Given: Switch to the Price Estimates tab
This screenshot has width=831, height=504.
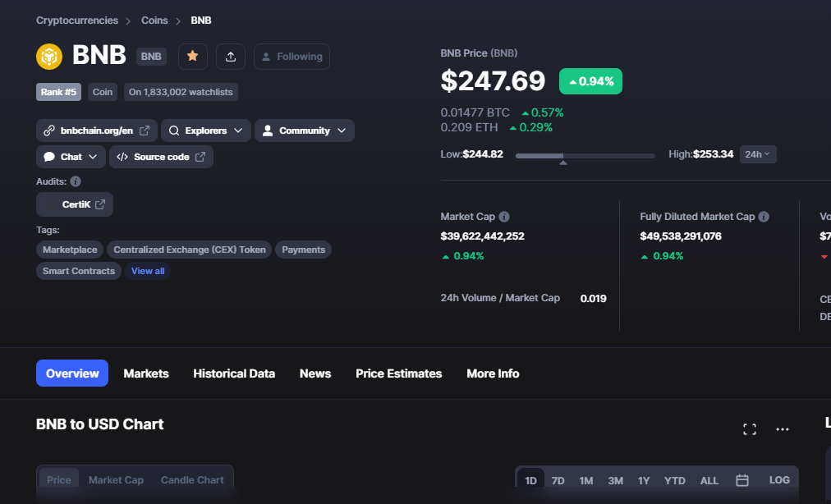Looking at the screenshot, I should [398, 373].
